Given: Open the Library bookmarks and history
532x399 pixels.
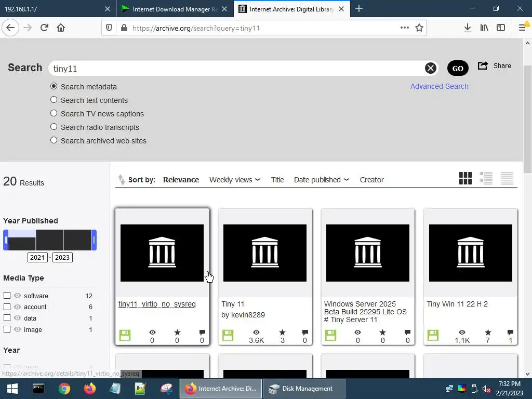Looking at the screenshot, I should click(x=484, y=28).
